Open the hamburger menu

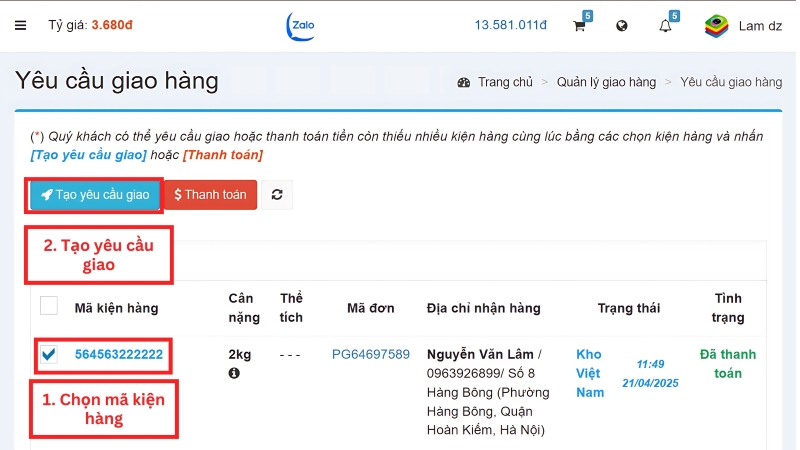pyautogui.click(x=20, y=25)
